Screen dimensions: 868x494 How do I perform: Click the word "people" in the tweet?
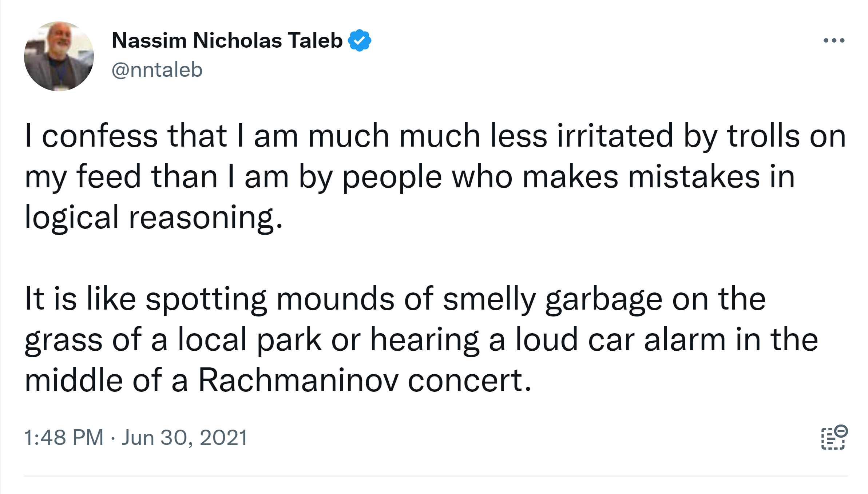(x=392, y=177)
